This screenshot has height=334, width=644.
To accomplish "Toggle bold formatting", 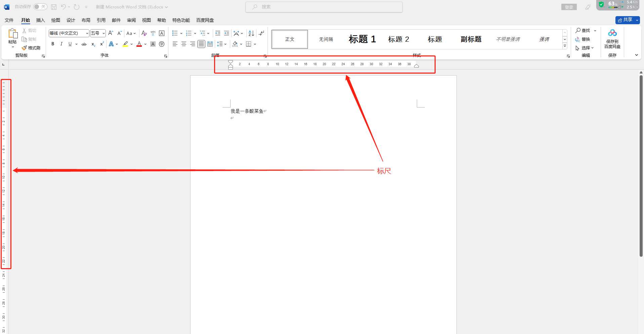I will (52, 44).
